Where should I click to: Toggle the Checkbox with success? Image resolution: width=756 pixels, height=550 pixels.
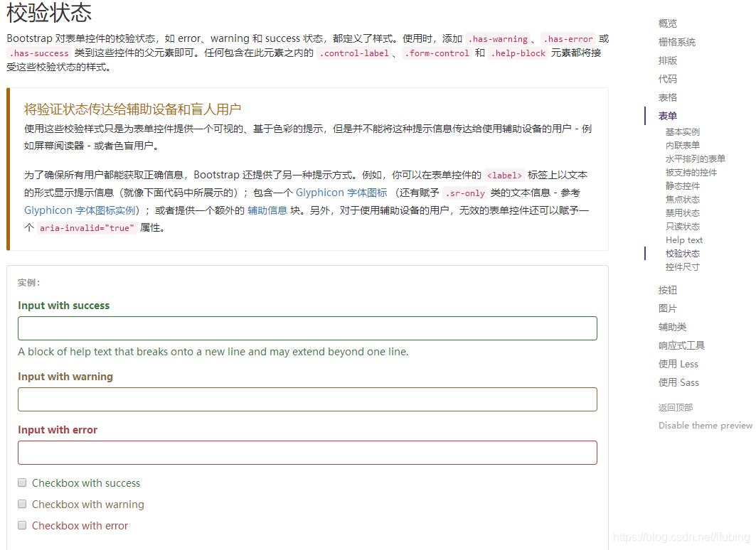[x=22, y=482]
